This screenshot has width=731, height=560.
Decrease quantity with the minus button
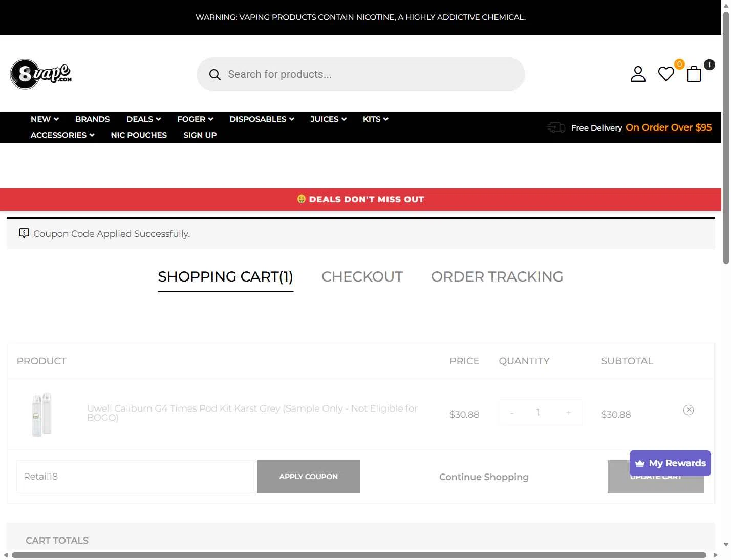click(x=511, y=413)
